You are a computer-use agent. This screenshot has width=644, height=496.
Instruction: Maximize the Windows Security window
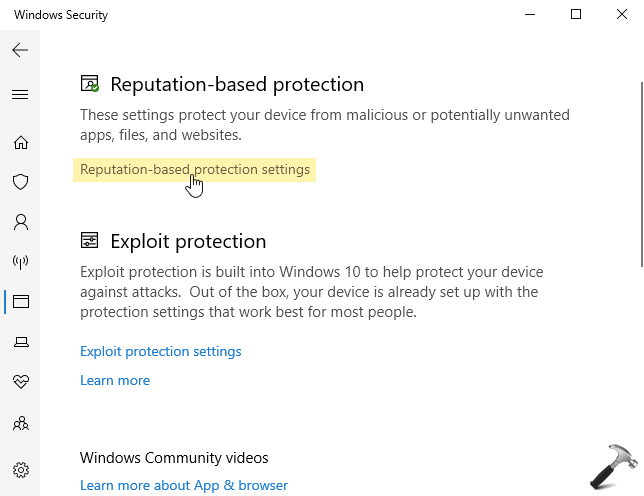(576, 14)
